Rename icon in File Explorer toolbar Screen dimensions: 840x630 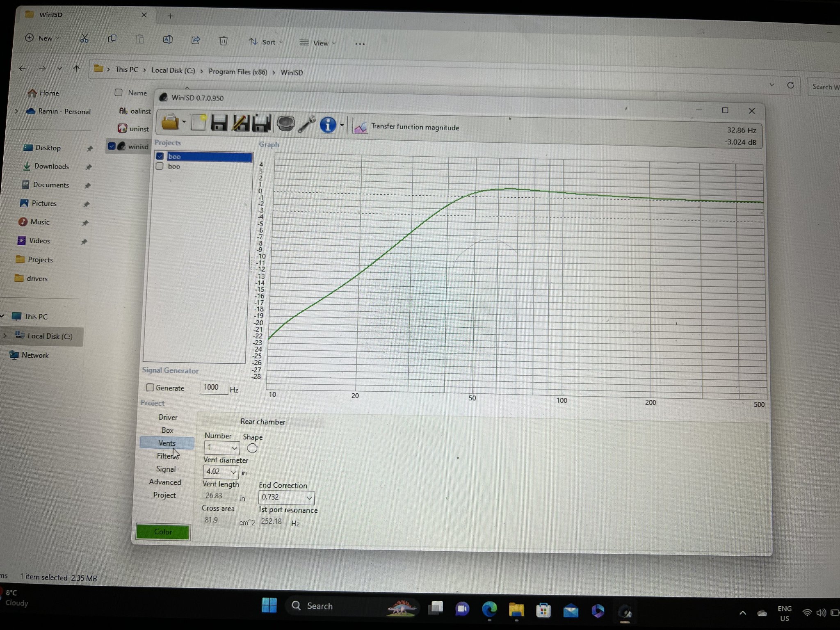167,40
